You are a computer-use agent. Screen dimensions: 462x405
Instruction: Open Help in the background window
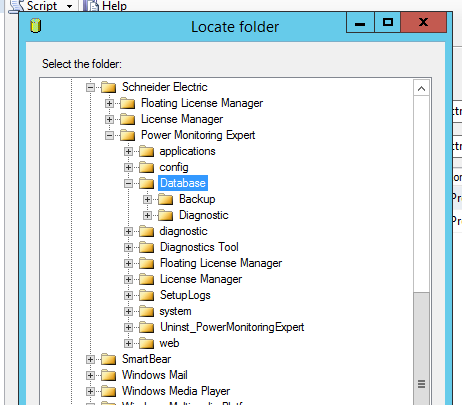point(114,6)
